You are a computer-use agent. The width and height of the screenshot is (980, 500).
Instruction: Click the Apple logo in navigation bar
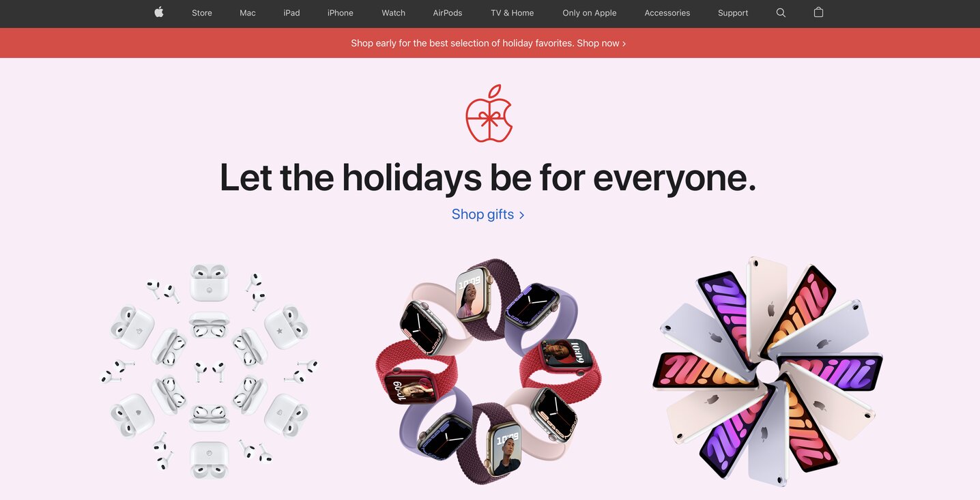159,12
